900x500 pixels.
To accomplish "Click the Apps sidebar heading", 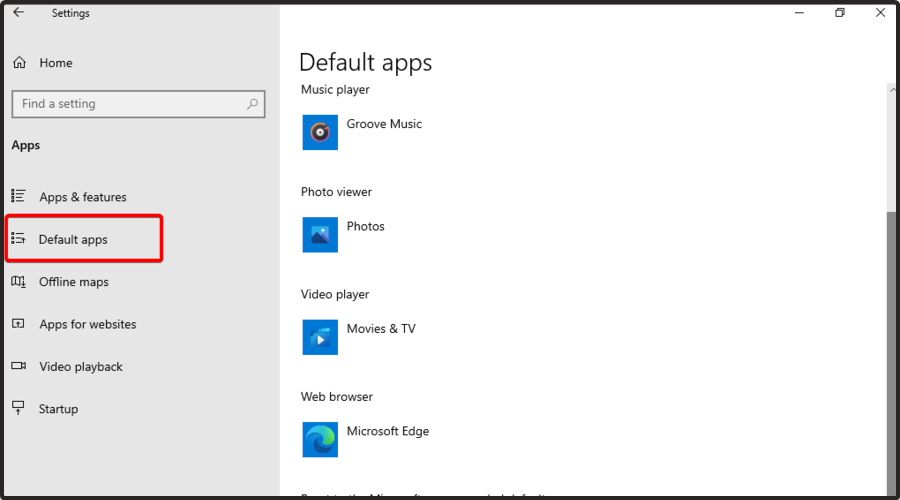I will pyautogui.click(x=26, y=145).
